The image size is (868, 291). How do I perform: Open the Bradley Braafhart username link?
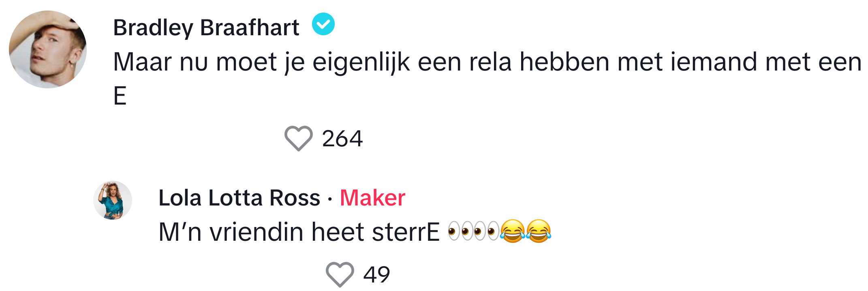coord(206,28)
